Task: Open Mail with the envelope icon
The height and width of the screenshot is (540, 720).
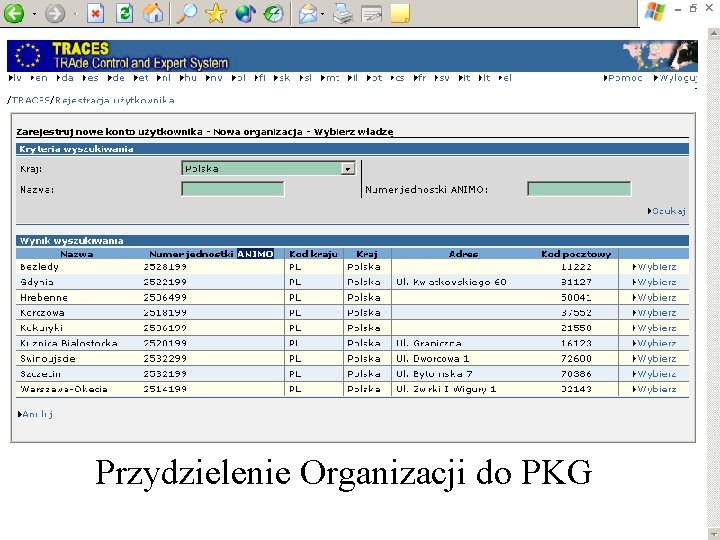Action: [x=308, y=13]
